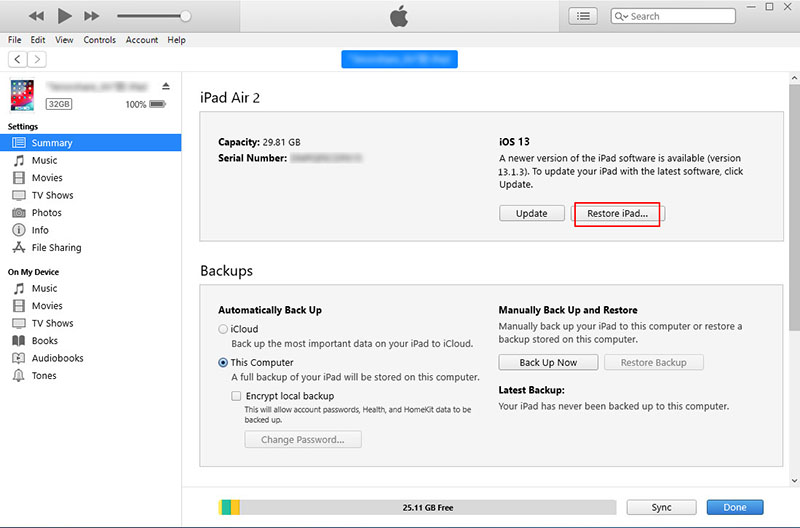Open the Edit menu
The width and height of the screenshot is (800, 528).
[38, 40]
